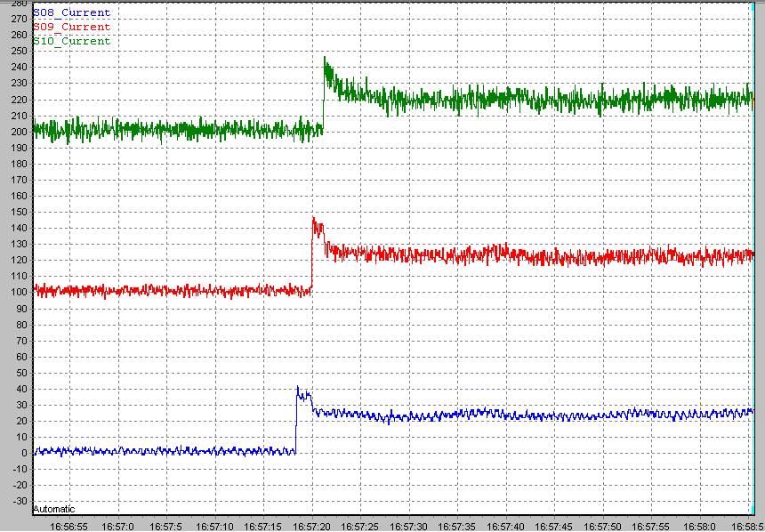Select the 100 label on vertical axis

(18, 292)
